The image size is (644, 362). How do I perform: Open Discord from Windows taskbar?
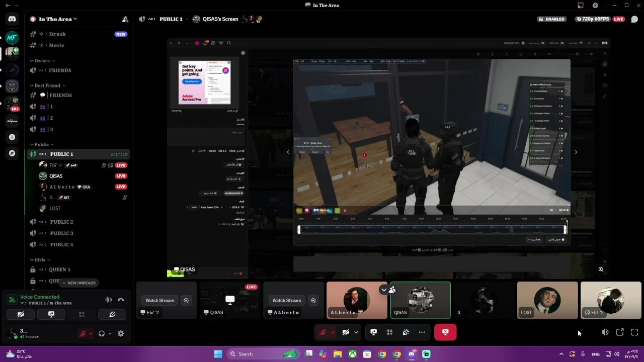[x=412, y=354]
